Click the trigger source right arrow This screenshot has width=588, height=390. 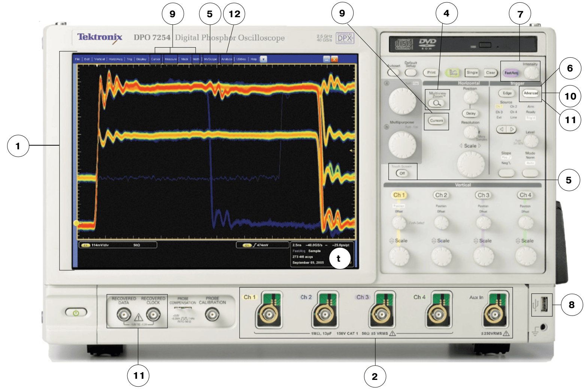click(511, 130)
